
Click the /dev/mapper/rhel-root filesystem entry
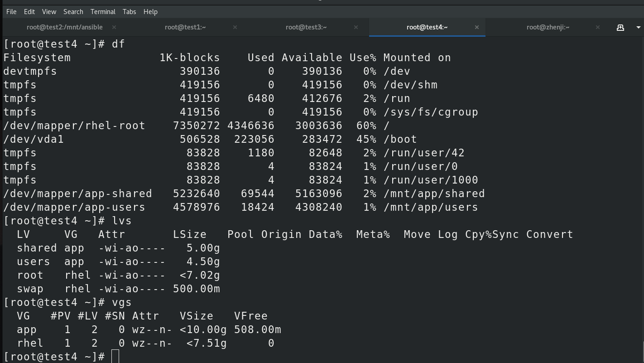pyautogui.click(x=74, y=126)
